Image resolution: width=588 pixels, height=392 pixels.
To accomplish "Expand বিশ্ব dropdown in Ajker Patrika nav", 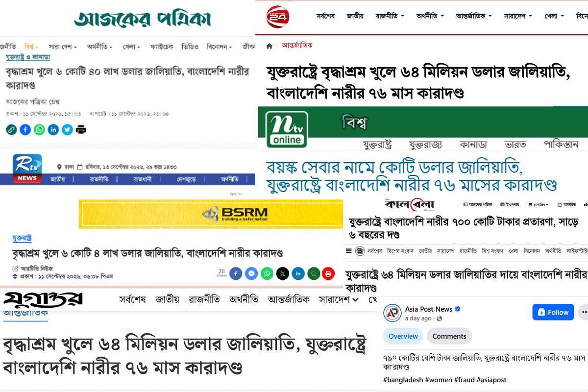I will tap(31, 47).
